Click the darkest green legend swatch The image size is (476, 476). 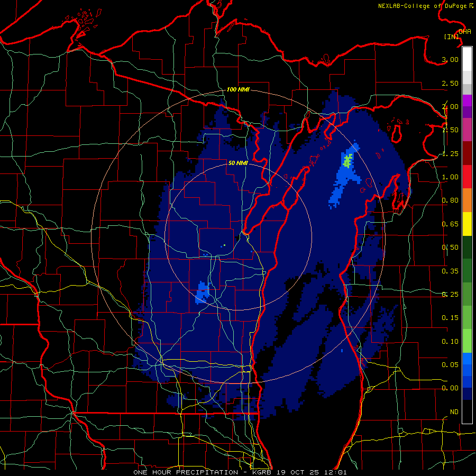point(467,247)
